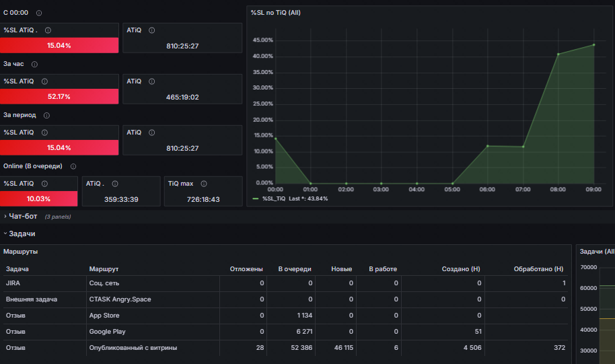Viewport: 615px width, 364px height.
Task: Click the 08:00 data point on chart
Action: pos(558,54)
